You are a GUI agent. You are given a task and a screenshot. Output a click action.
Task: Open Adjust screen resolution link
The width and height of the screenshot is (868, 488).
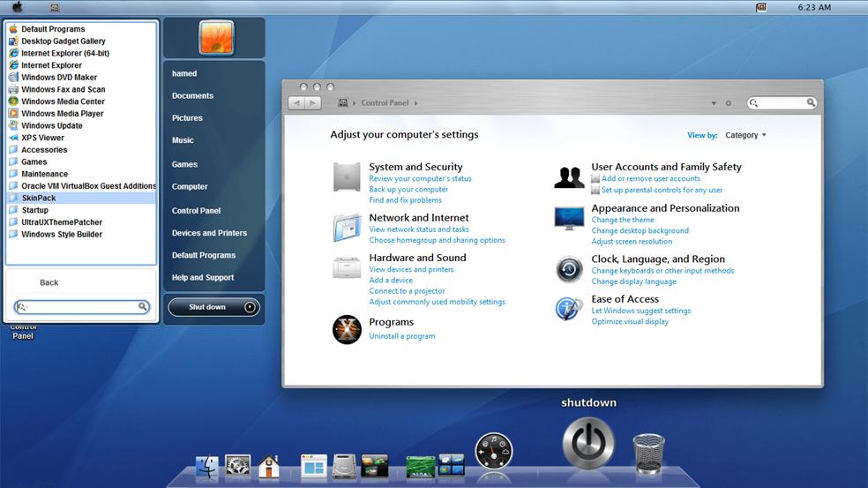[x=632, y=242]
